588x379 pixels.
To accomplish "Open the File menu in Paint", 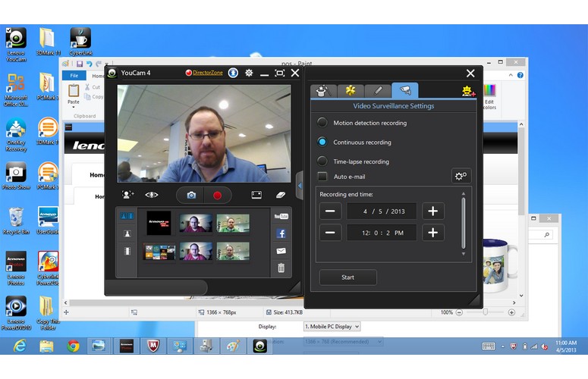I will pyautogui.click(x=74, y=75).
